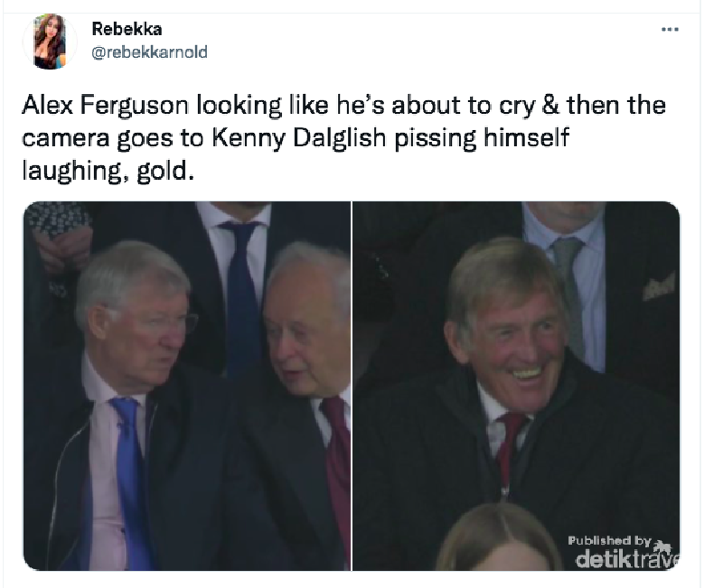The height and width of the screenshot is (588, 723).
Task: Click the right image in the pair
Action: (515, 388)
